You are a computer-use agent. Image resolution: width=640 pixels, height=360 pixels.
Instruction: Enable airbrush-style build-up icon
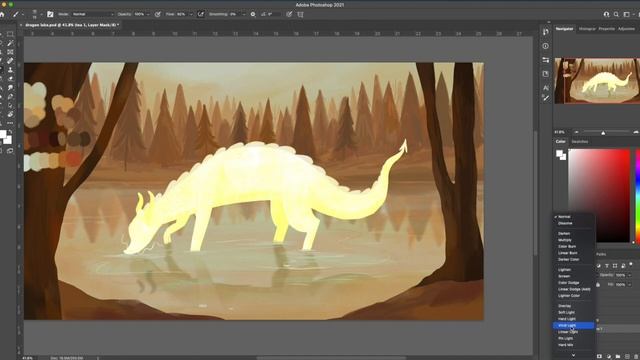pos(201,14)
